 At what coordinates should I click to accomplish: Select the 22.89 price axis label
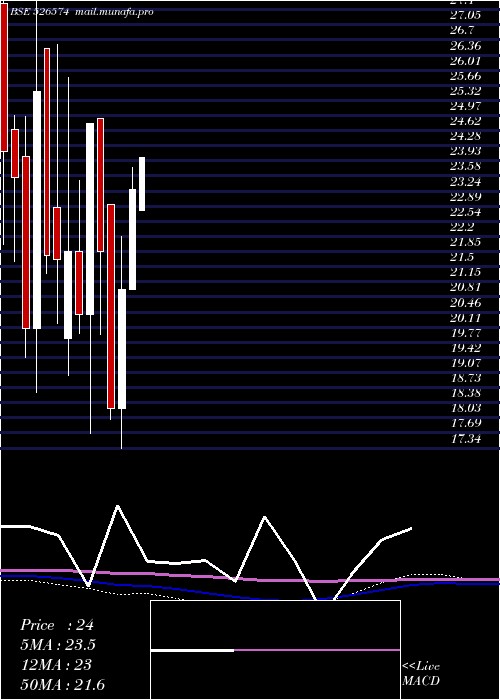(466, 197)
